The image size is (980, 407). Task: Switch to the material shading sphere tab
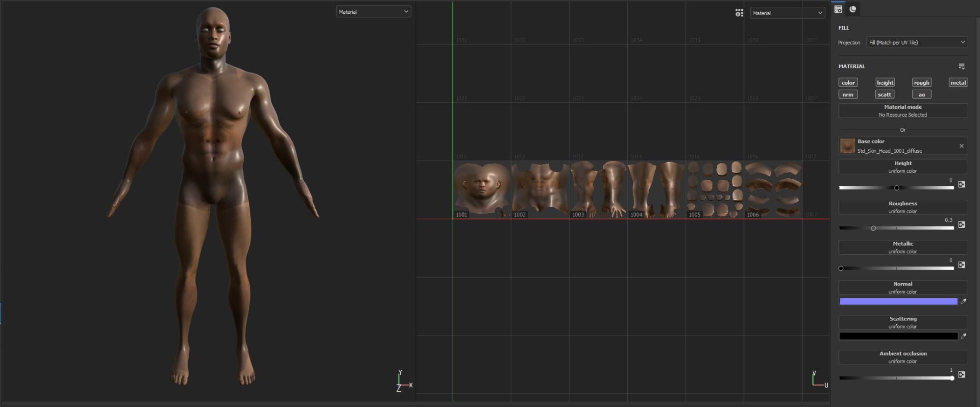tap(853, 9)
